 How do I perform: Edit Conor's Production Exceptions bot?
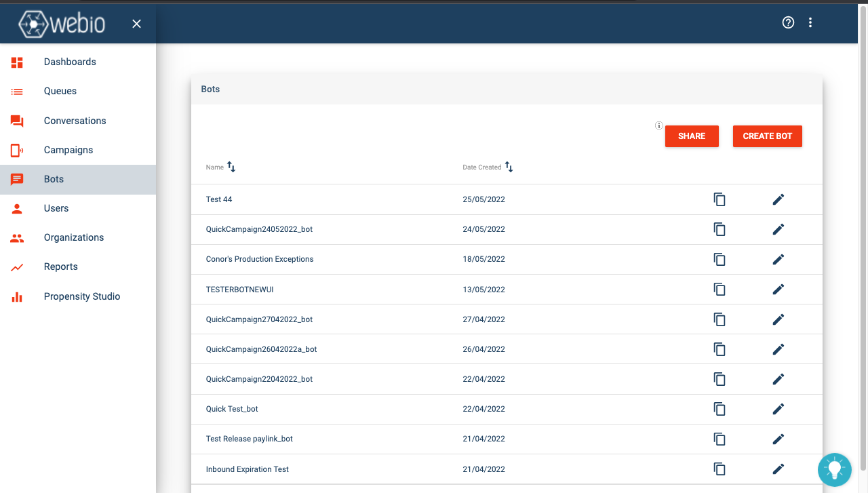[778, 259]
